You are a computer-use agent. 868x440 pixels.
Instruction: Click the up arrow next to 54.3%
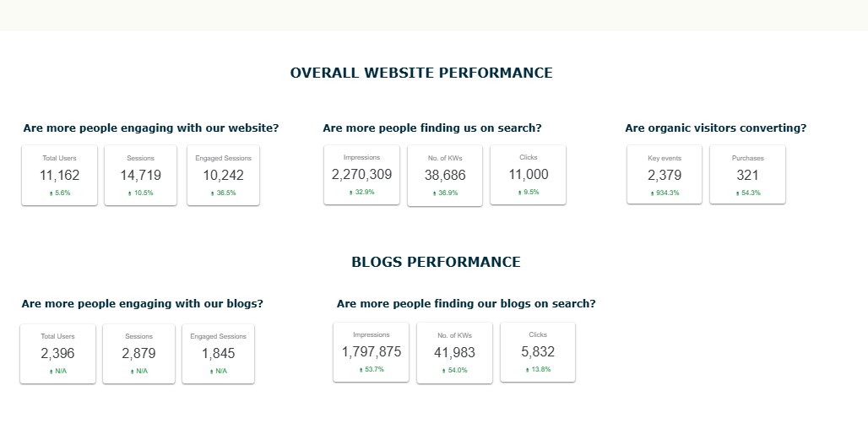click(737, 193)
